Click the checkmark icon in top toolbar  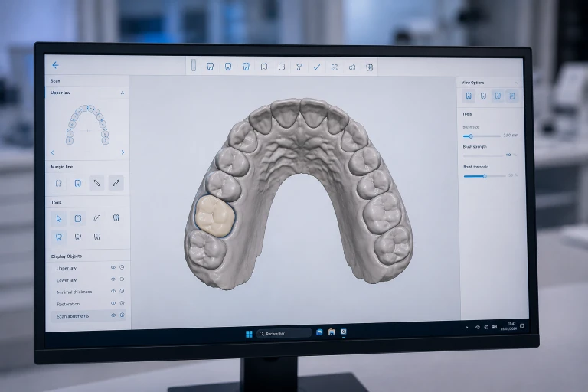[x=317, y=67]
